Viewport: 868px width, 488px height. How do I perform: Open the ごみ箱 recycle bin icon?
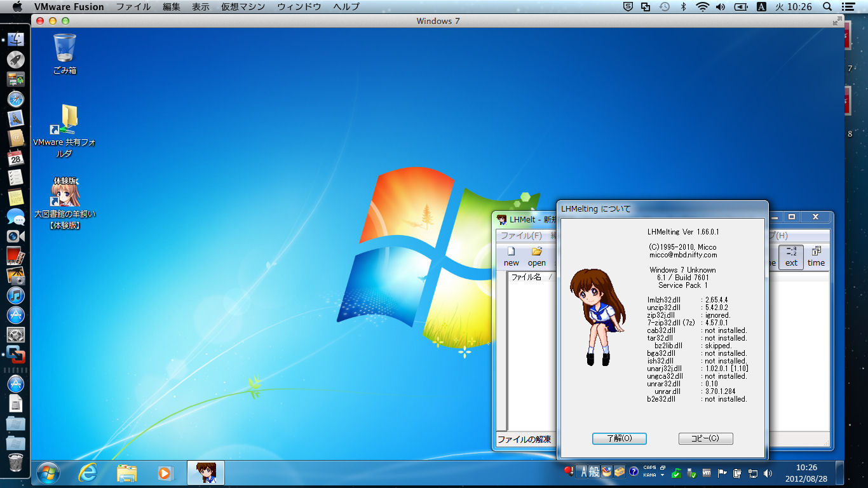65,54
